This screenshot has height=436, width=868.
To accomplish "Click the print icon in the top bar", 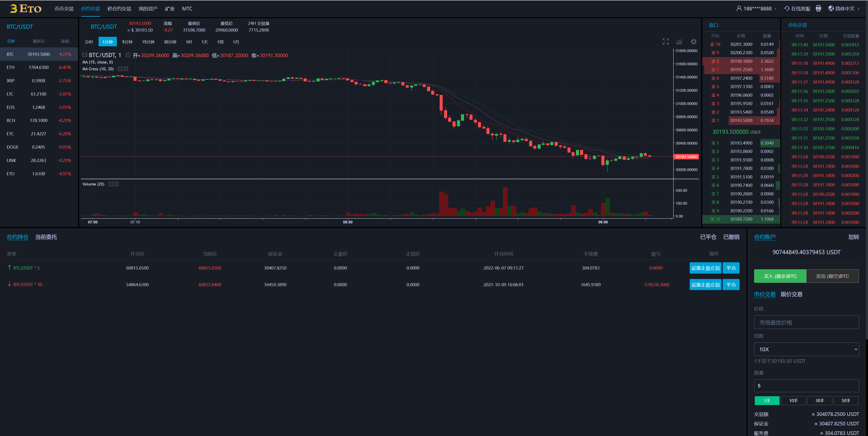I will (818, 8).
